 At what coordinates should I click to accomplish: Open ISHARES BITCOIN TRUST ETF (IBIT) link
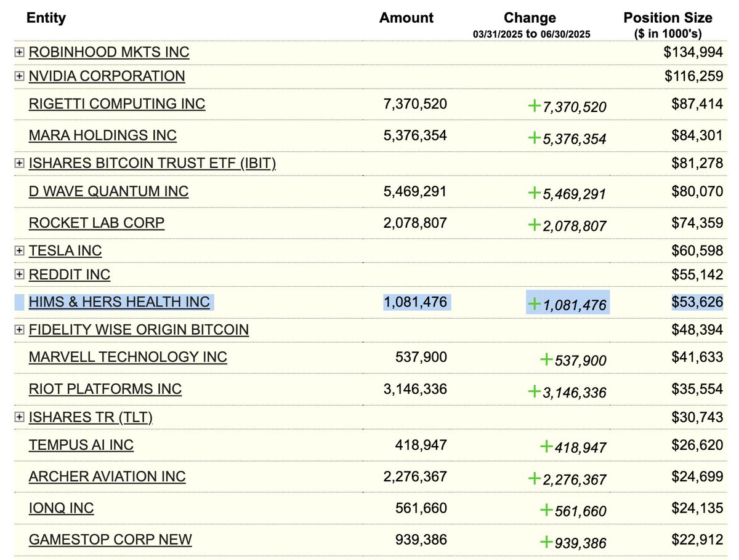152,163
